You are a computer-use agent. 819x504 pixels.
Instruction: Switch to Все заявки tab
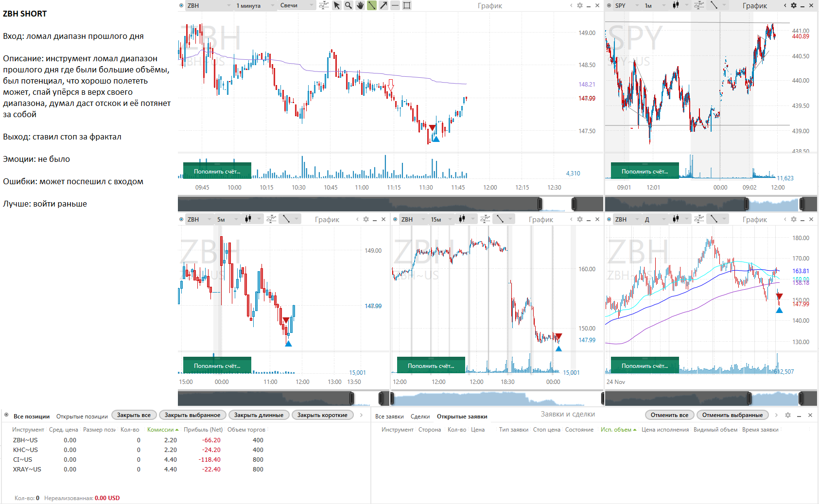click(x=389, y=417)
